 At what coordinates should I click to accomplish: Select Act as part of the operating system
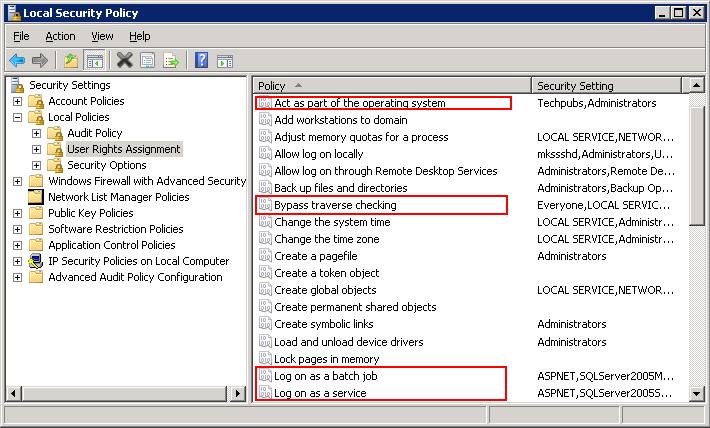pos(360,103)
